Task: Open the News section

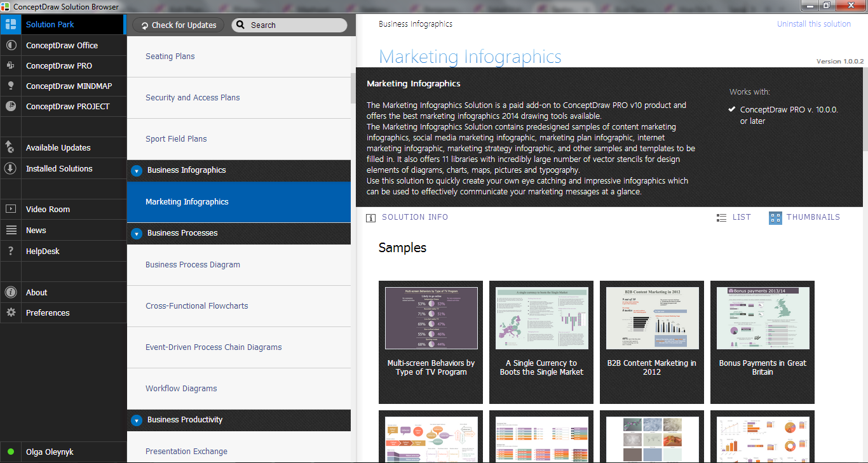Action: coord(63,230)
